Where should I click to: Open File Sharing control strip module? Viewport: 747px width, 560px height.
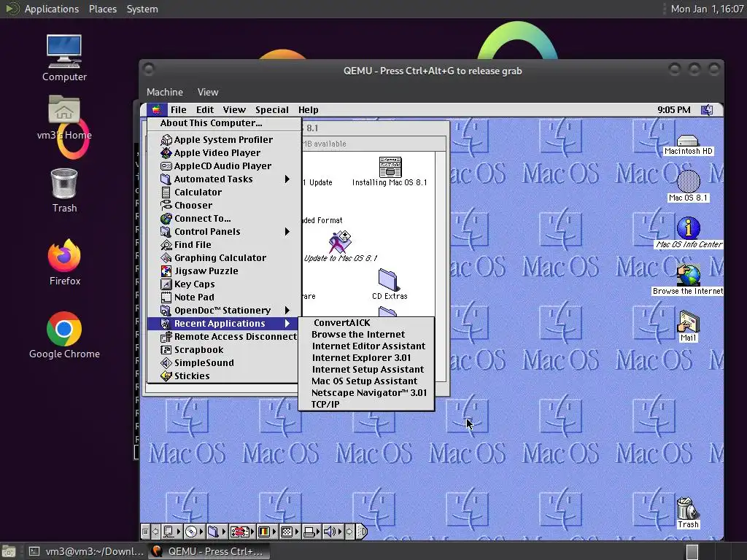217,531
